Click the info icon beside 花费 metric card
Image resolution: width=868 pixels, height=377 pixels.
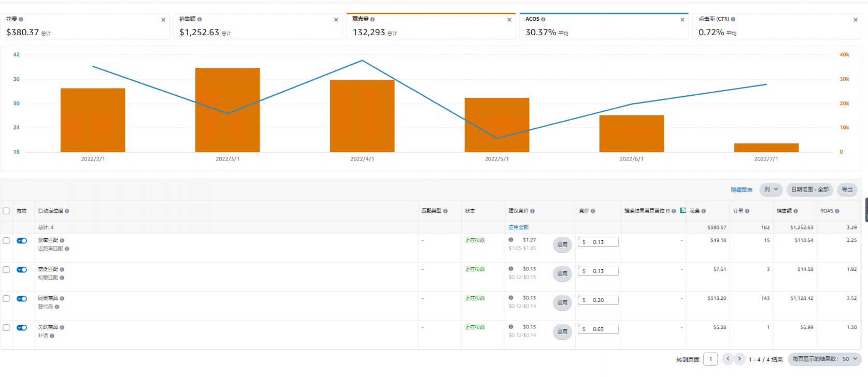click(21, 19)
